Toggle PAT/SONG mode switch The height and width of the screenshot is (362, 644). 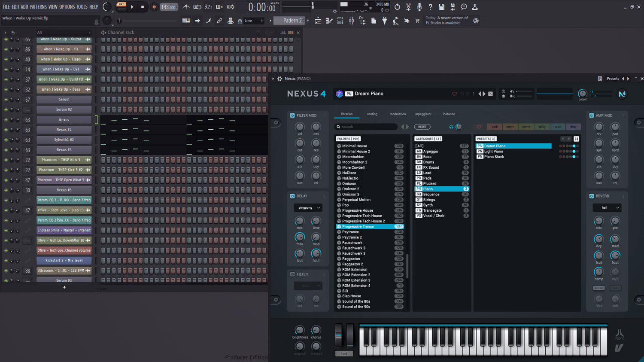[x=121, y=6]
